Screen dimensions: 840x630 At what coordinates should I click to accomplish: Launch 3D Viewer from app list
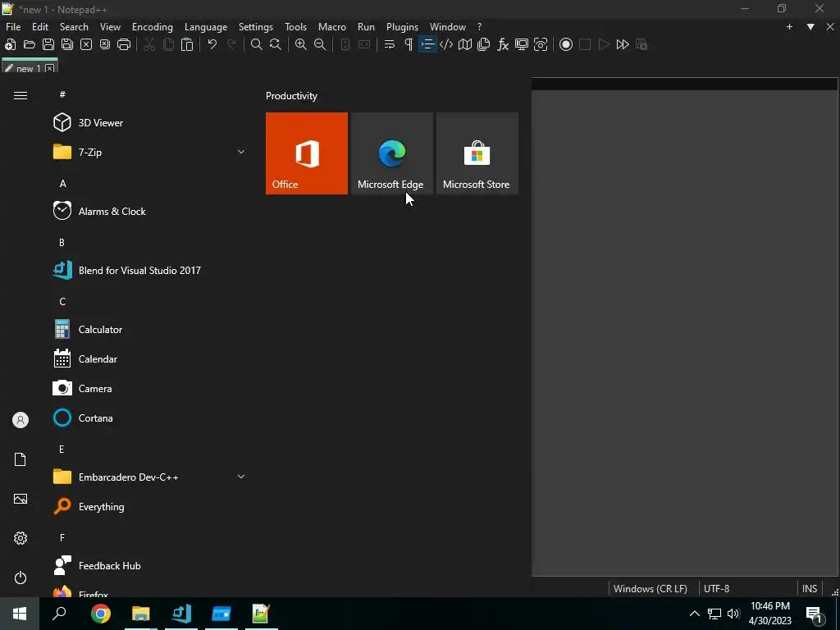point(150,123)
